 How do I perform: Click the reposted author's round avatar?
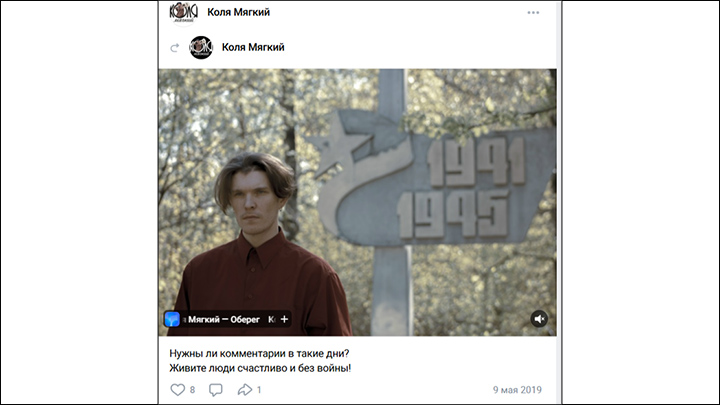tap(201, 47)
